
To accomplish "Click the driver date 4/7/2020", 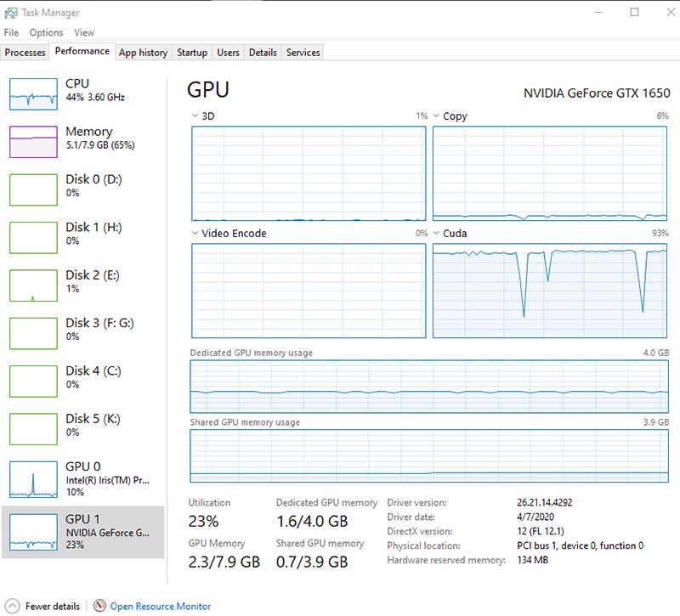I will tap(535, 517).
